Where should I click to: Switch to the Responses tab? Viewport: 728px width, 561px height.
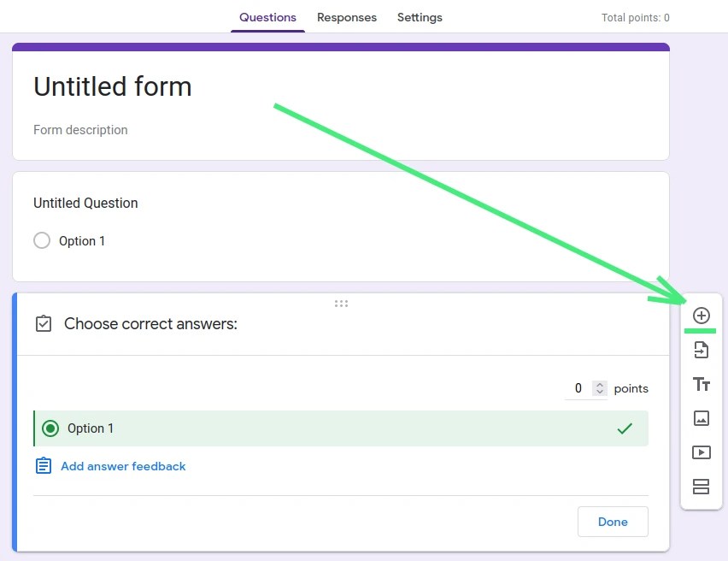pyautogui.click(x=347, y=17)
